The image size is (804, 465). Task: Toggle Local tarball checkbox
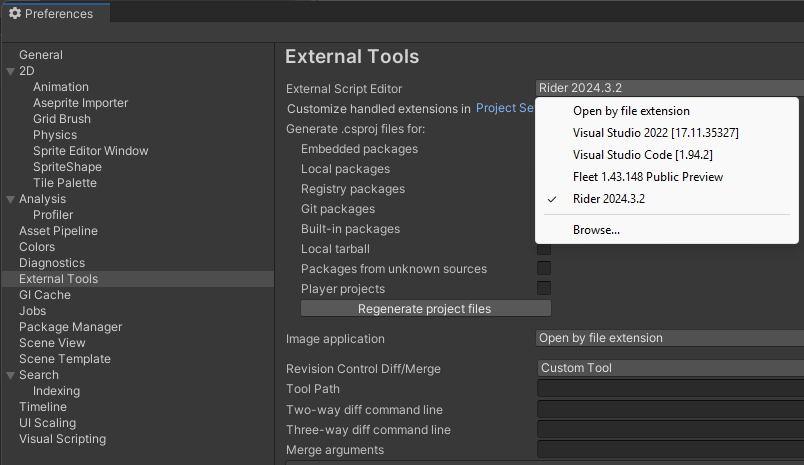point(544,249)
